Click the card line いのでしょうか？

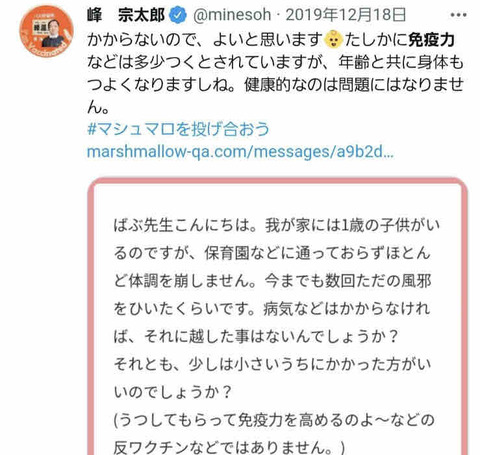pos(172,392)
